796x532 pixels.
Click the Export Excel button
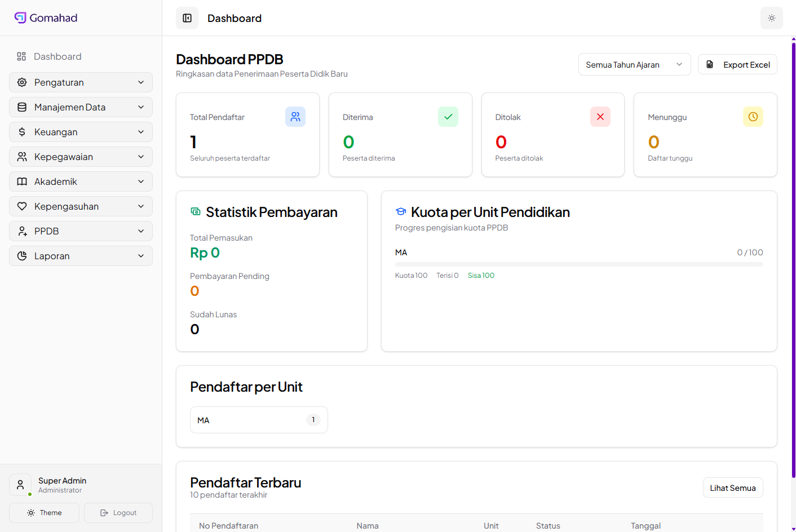pos(737,64)
